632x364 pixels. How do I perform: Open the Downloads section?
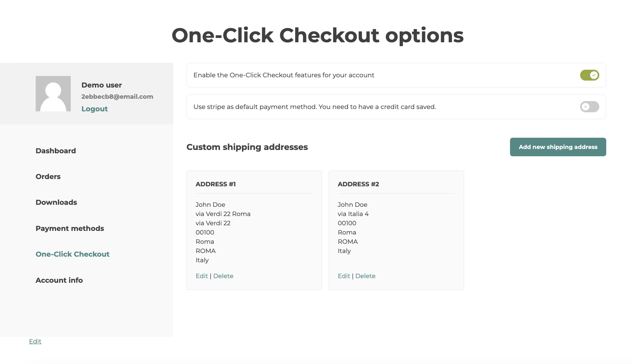pos(56,202)
